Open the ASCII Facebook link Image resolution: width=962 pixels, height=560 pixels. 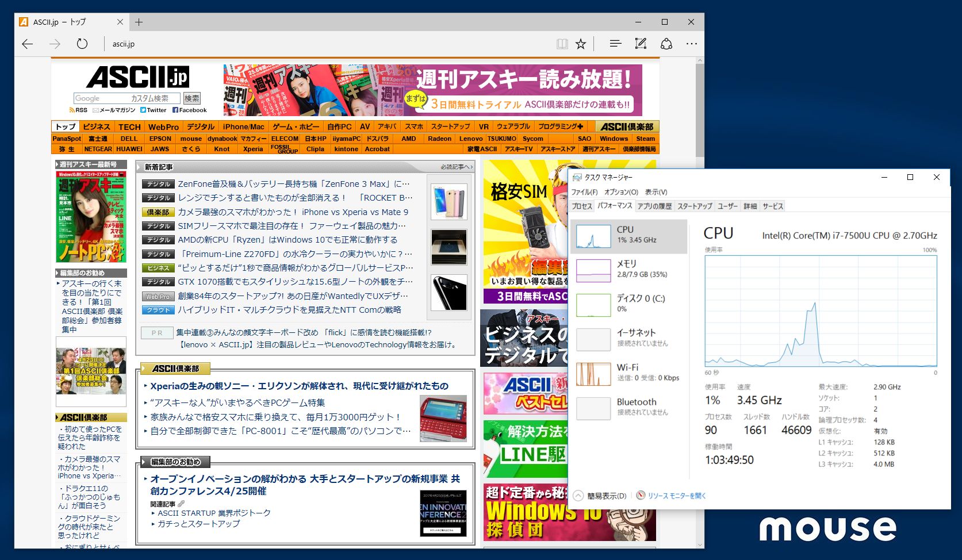coord(190,110)
